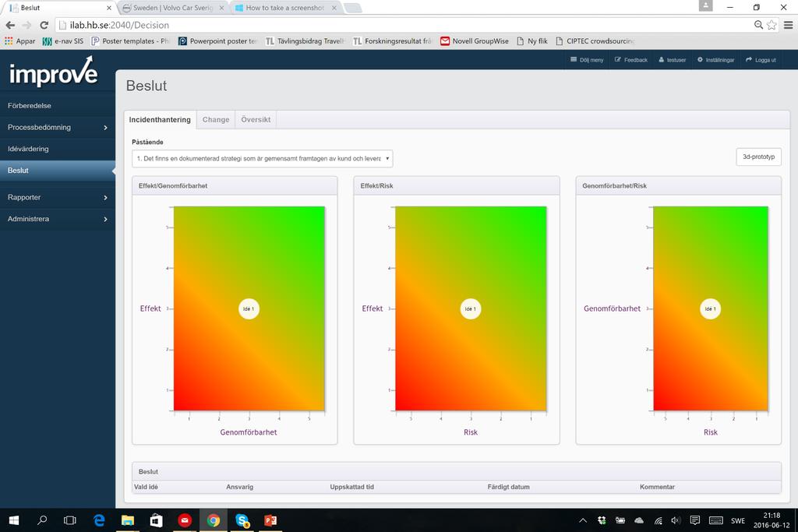Screen dimensions: 798x532
Task: Click Logga ut to sign out
Action: [761, 59]
